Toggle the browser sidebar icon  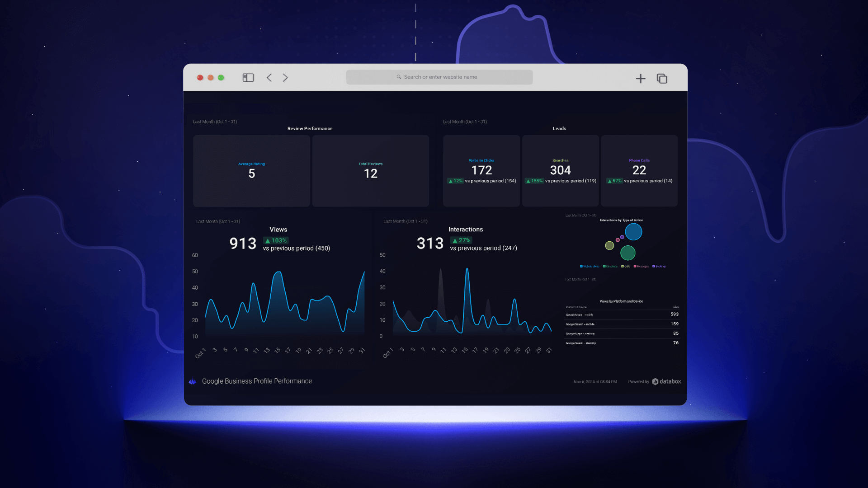[x=248, y=78]
